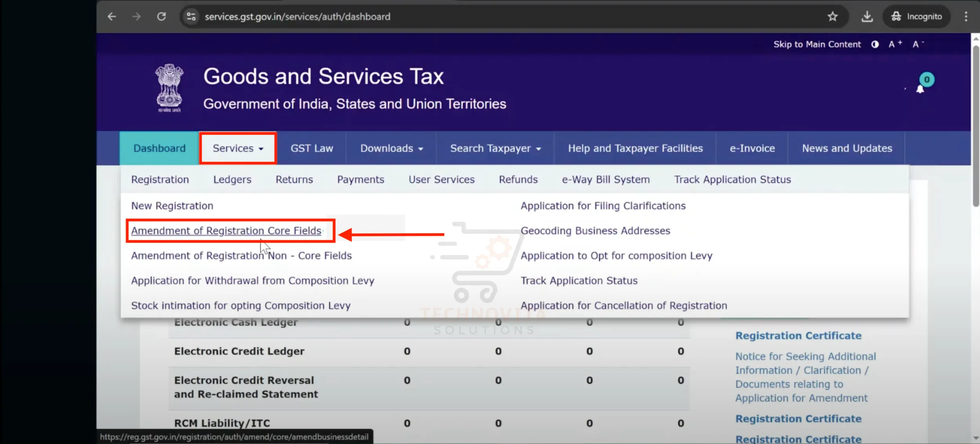Viewport: 980px width, 444px height.
Task: Bookmark the page with the star icon
Action: pos(833,16)
